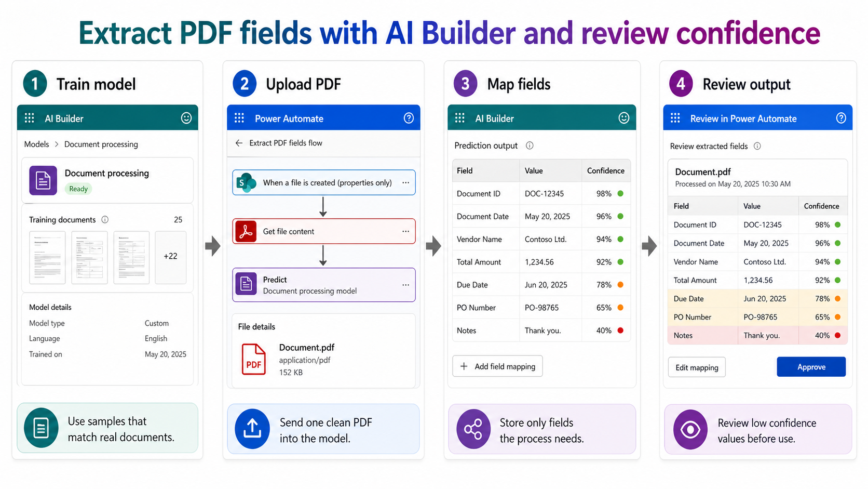868x489 pixels.
Task: Show +22 more training documents
Action: pyautogui.click(x=170, y=257)
